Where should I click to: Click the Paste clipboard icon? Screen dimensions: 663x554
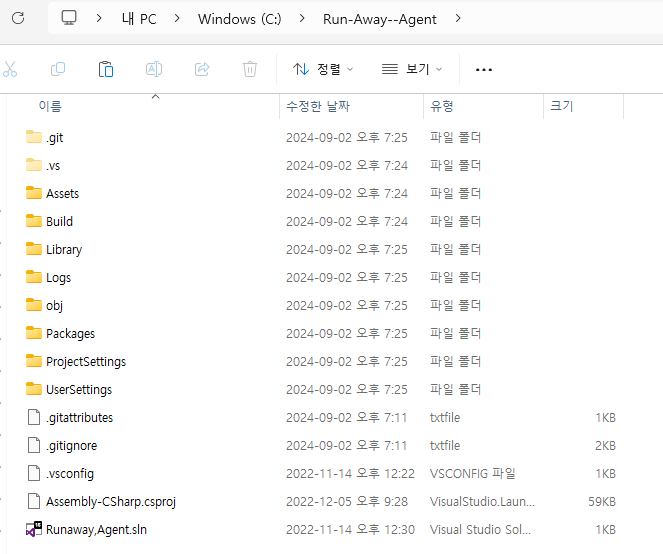(106, 69)
